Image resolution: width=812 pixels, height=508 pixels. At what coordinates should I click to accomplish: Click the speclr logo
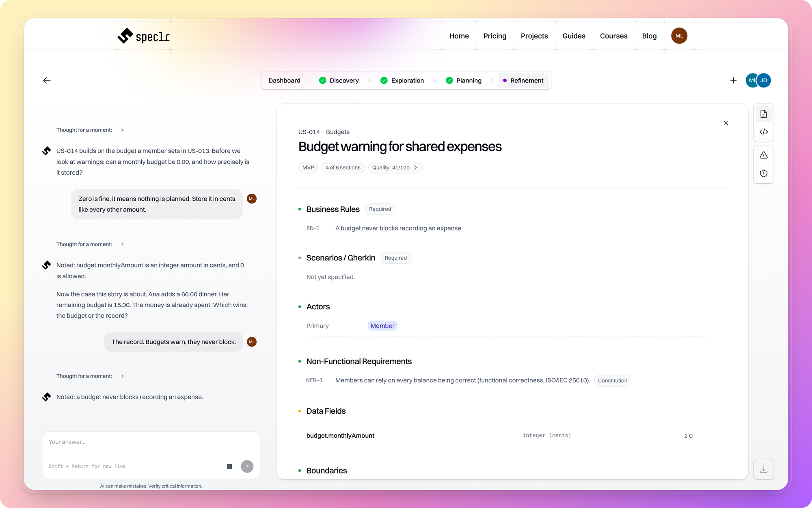click(143, 36)
